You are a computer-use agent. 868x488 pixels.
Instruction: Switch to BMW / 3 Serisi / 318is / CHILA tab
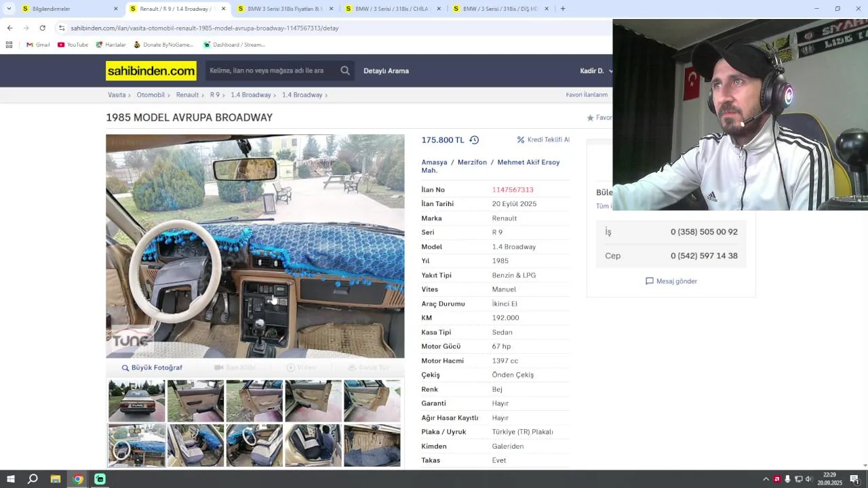point(393,9)
